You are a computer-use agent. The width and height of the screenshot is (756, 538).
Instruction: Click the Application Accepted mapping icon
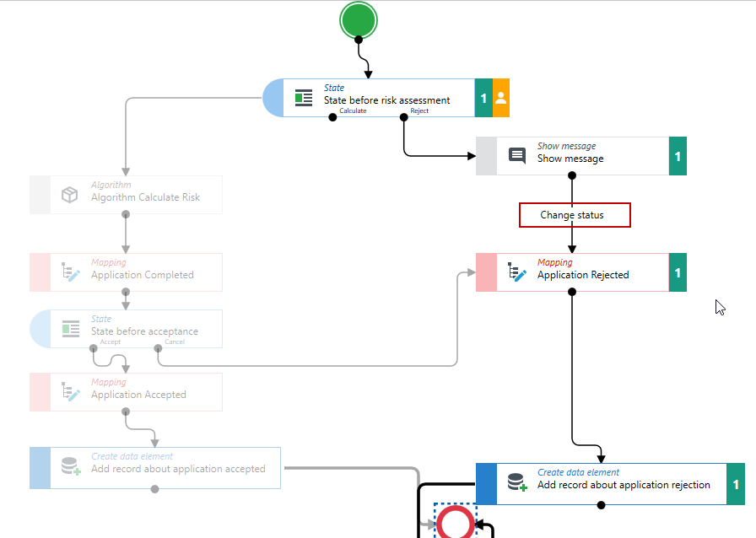tap(70, 391)
